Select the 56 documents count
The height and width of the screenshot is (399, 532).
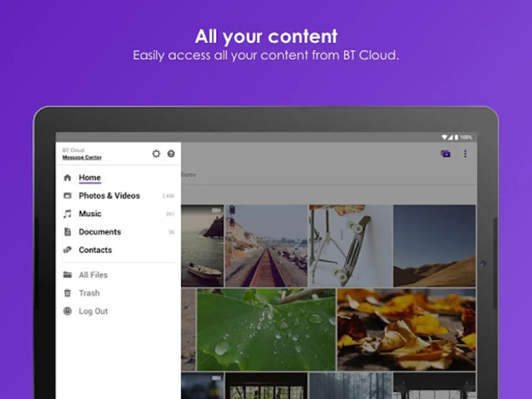[x=172, y=232]
